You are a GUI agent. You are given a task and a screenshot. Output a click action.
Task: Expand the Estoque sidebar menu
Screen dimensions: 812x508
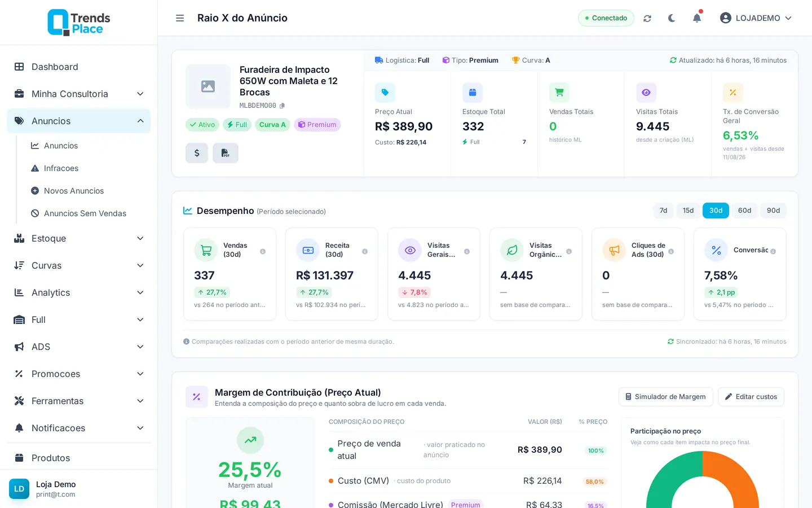pos(79,238)
